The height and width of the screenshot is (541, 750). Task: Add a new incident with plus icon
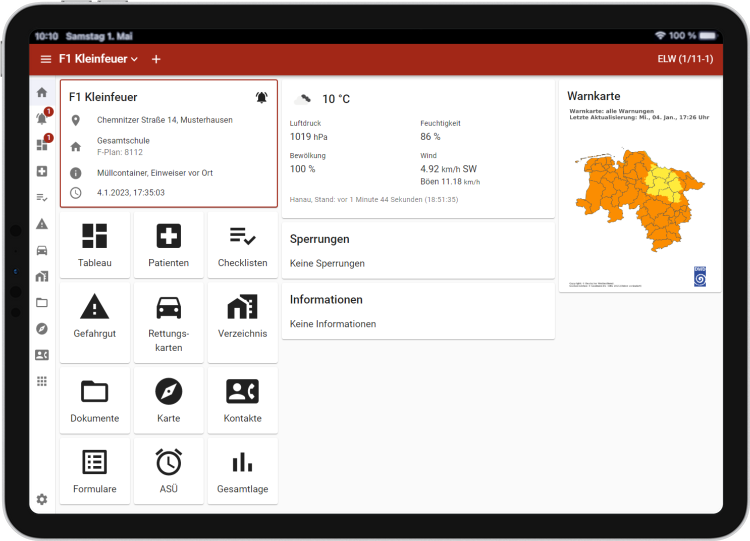click(156, 59)
